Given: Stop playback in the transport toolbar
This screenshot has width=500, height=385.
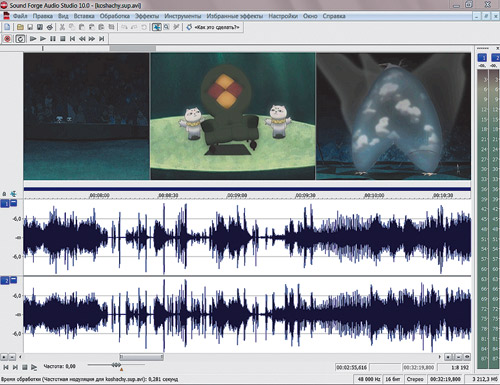Looking at the screenshot, I should coord(62,39).
